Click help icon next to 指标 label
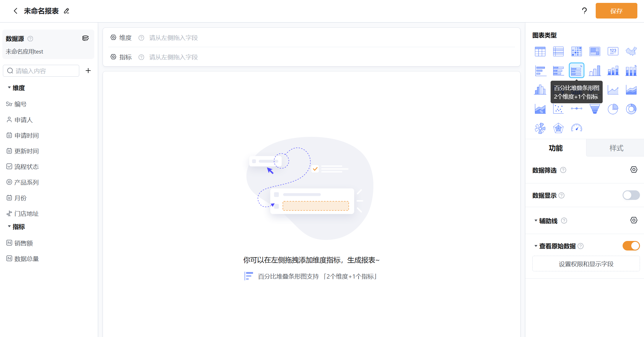The width and height of the screenshot is (644, 337). click(x=141, y=57)
